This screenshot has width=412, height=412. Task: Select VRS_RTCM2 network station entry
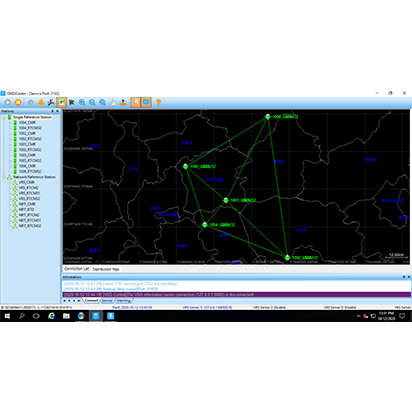click(28, 188)
